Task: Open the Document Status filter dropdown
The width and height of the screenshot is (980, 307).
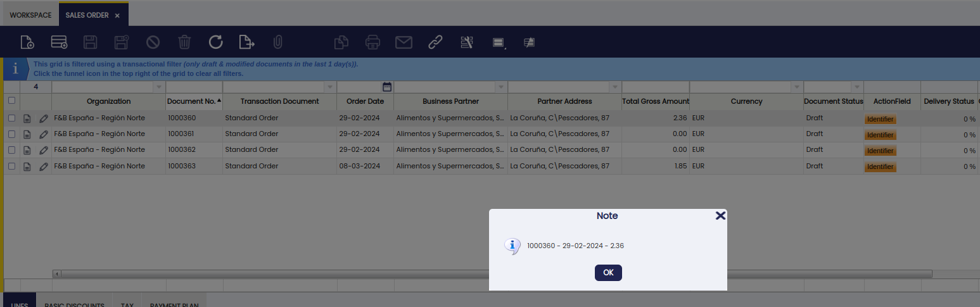Action: [x=856, y=87]
